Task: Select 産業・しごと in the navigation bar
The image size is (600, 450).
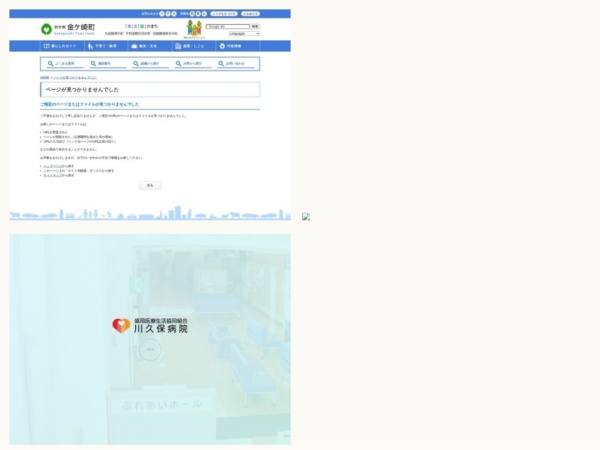Action: pos(189,46)
